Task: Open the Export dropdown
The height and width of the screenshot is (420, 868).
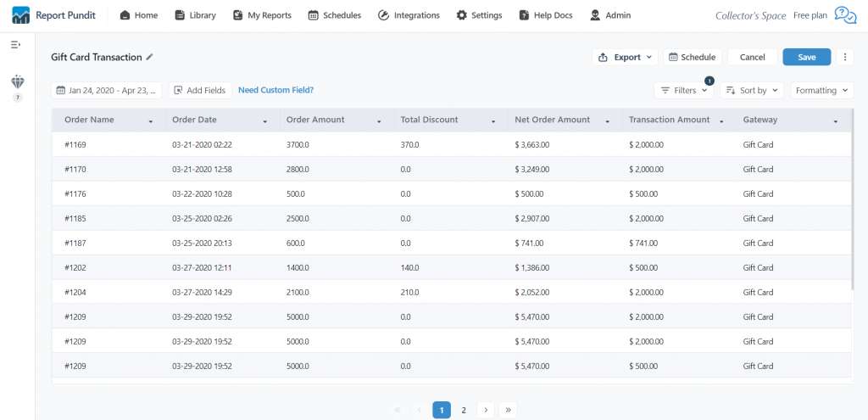Action: pyautogui.click(x=626, y=57)
